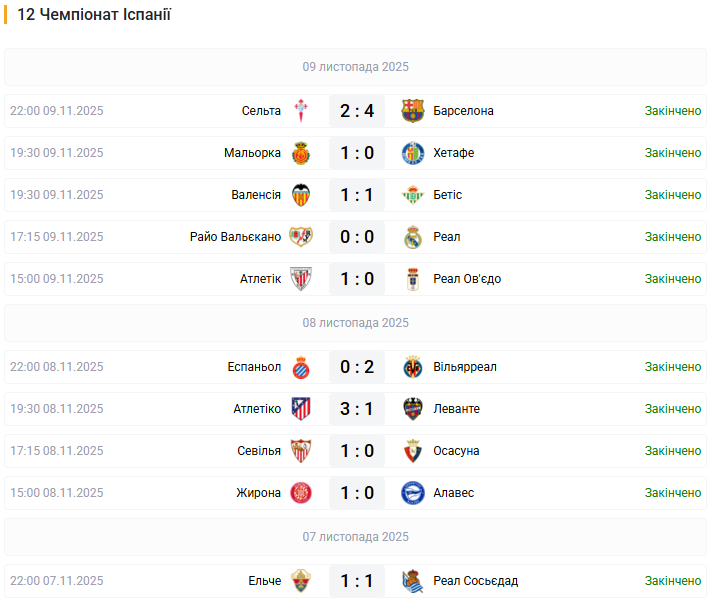Open the Atlético vs Levante 3:1 score
Screen dimensions: 709x605
[357, 409]
